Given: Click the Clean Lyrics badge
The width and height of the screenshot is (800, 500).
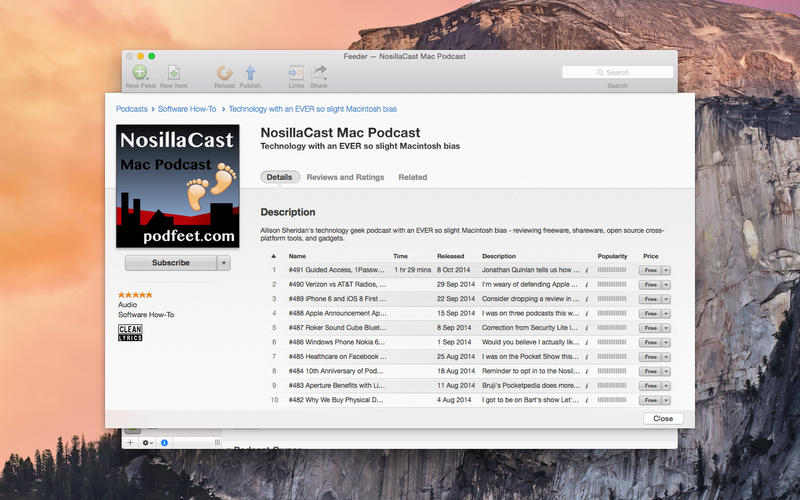Looking at the screenshot, I should click(130, 333).
